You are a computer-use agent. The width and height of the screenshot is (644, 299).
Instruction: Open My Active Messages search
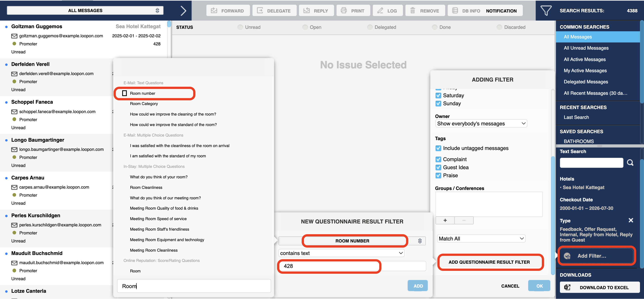585,70
